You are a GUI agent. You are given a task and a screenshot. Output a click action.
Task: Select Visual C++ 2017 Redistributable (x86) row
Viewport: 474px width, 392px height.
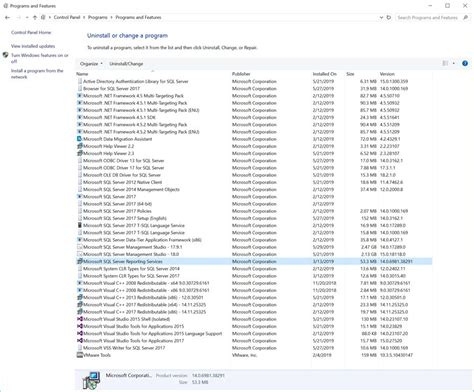pos(254,312)
